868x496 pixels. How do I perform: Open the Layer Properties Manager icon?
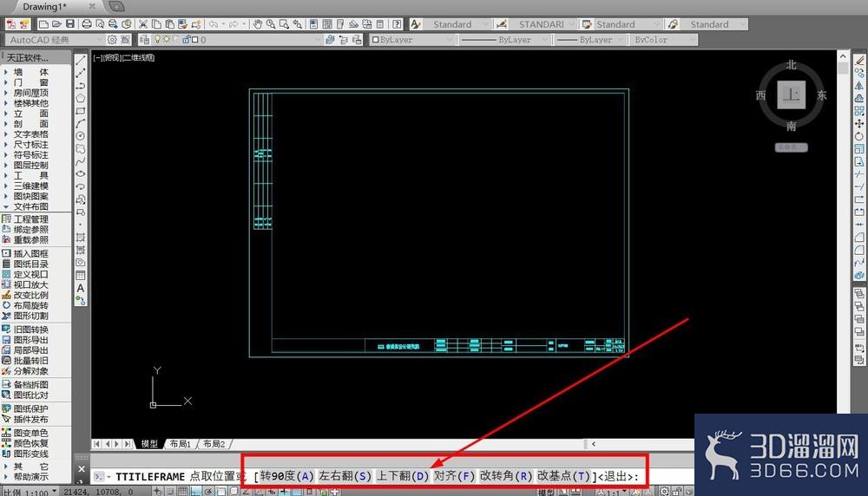(144, 40)
